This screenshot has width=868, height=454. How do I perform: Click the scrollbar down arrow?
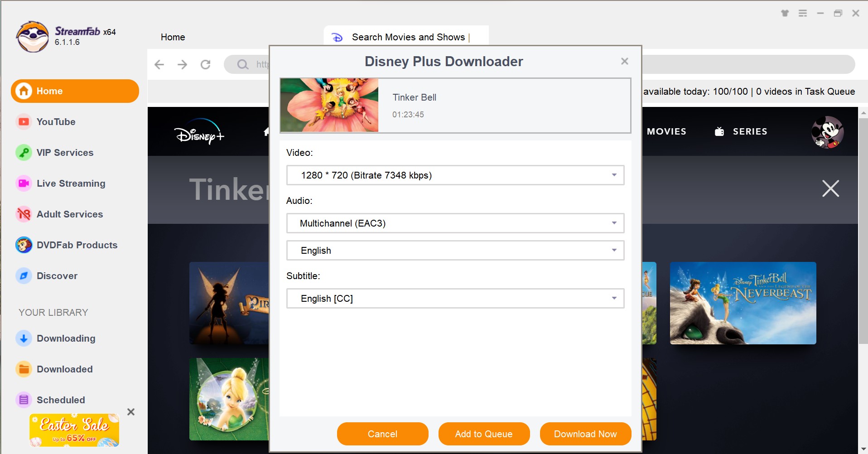tap(863, 449)
